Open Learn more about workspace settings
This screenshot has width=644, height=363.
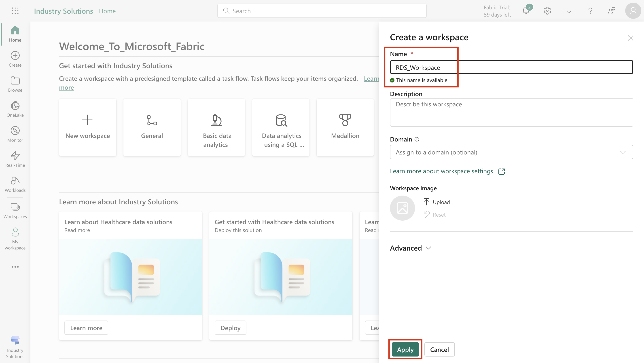[x=441, y=171]
